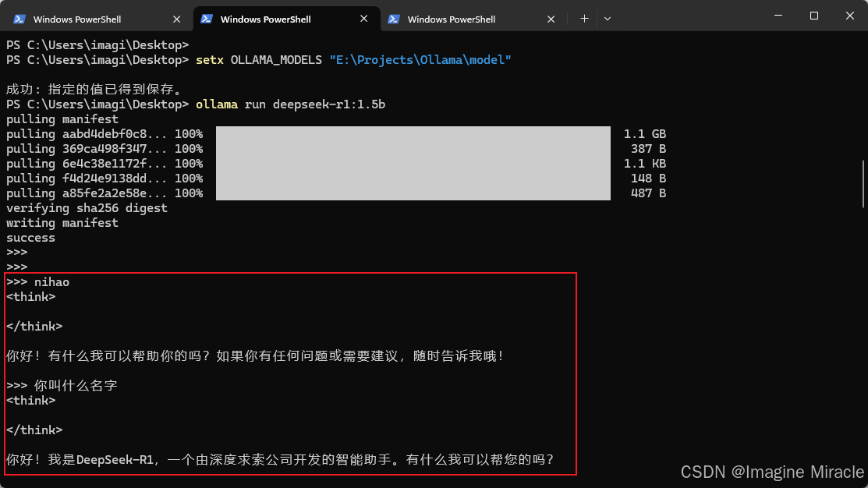
Task: Close the active middle PowerShell tab
Action: tap(363, 19)
